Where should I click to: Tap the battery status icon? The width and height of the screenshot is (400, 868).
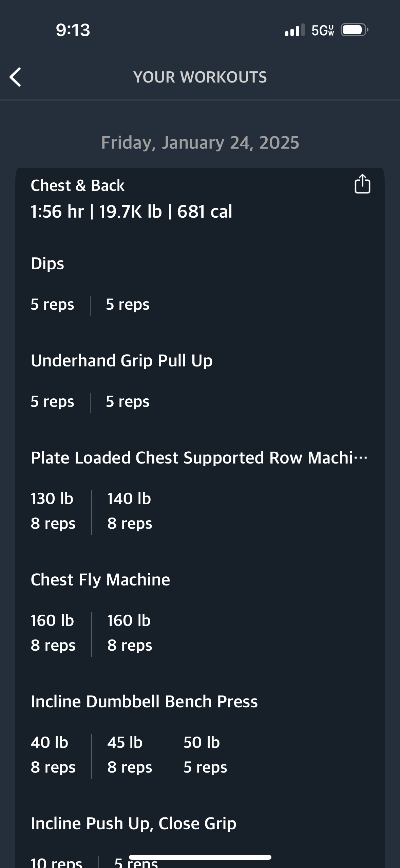[354, 30]
